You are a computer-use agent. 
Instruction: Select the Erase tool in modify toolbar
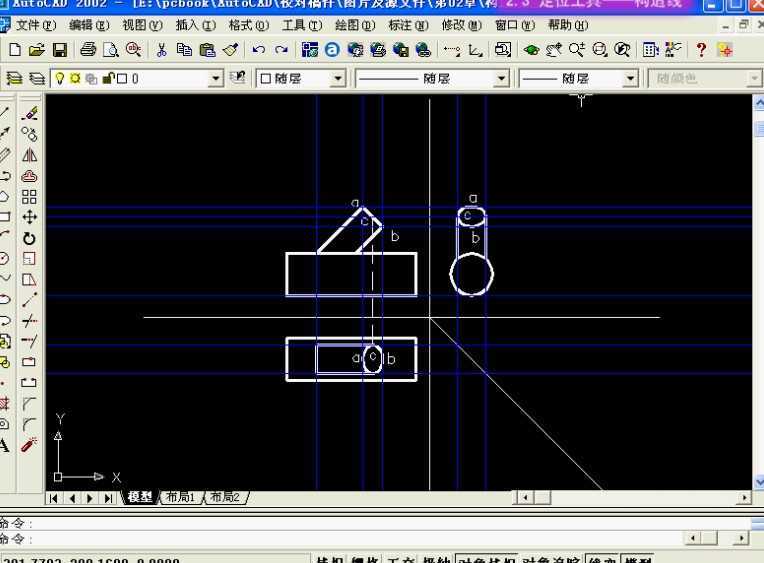29,114
